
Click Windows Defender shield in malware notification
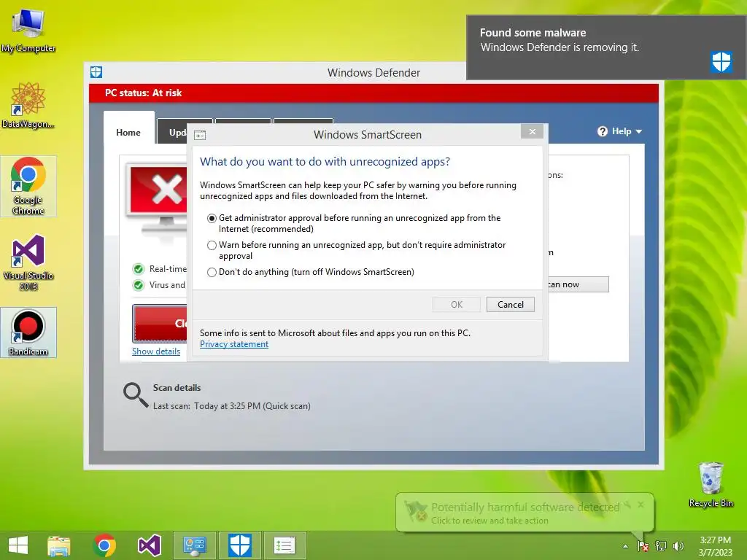pyautogui.click(x=721, y=61)
